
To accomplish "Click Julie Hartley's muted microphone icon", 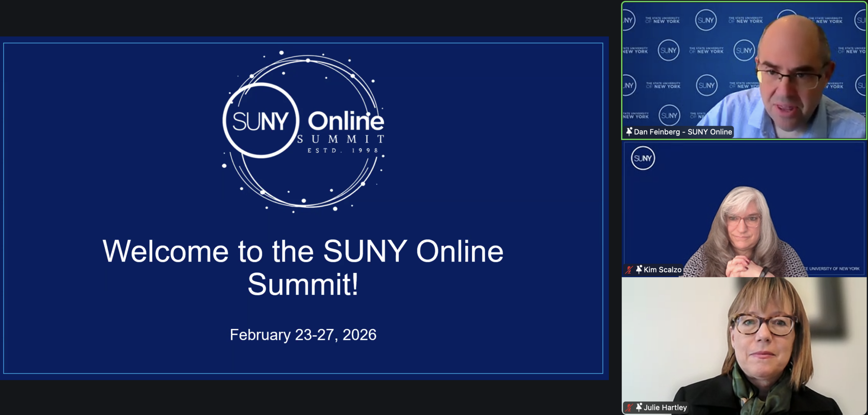I will [x=629, y=408].
